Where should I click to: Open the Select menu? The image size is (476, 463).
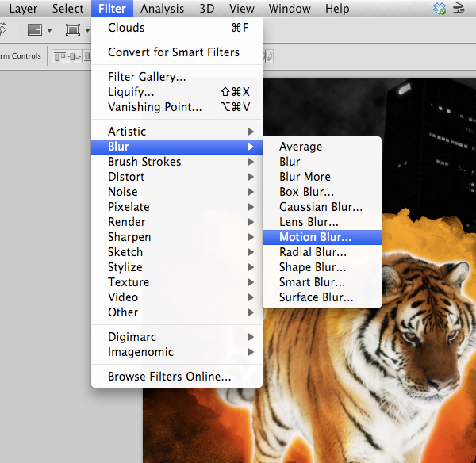(67, 9)
